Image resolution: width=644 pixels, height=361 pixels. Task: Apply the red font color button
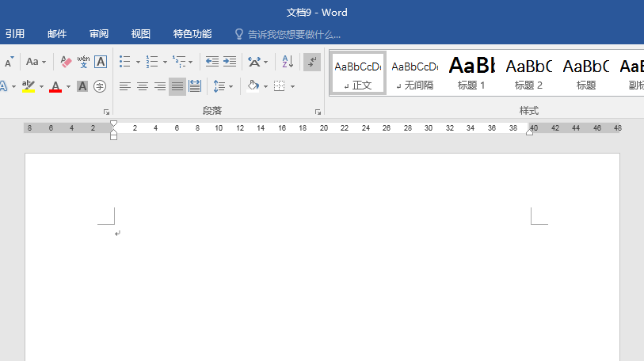click(55, 86)
